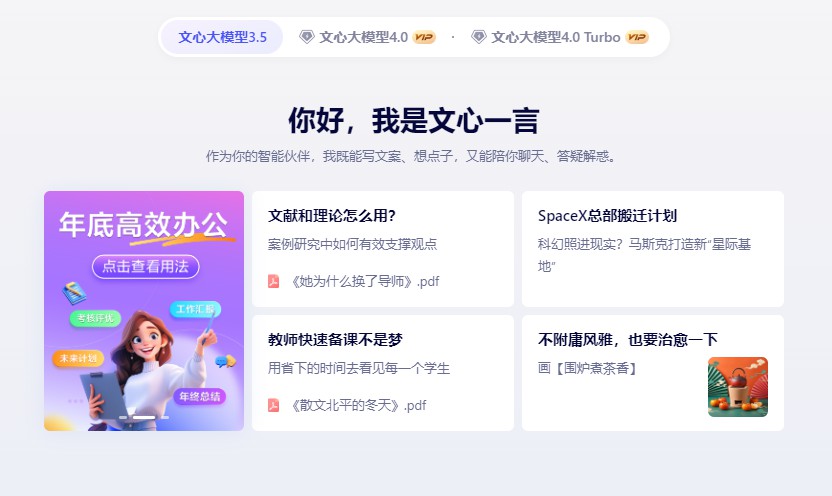Click the diamond icon beside 文心大模型4.0
The height and width of the screenshot is (496, 832).
(307, 37)
